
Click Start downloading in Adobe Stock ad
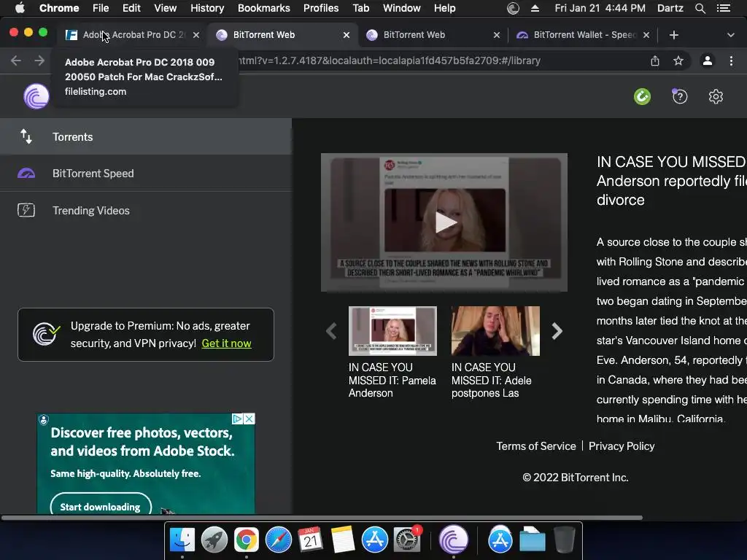[x=101, y=506]
